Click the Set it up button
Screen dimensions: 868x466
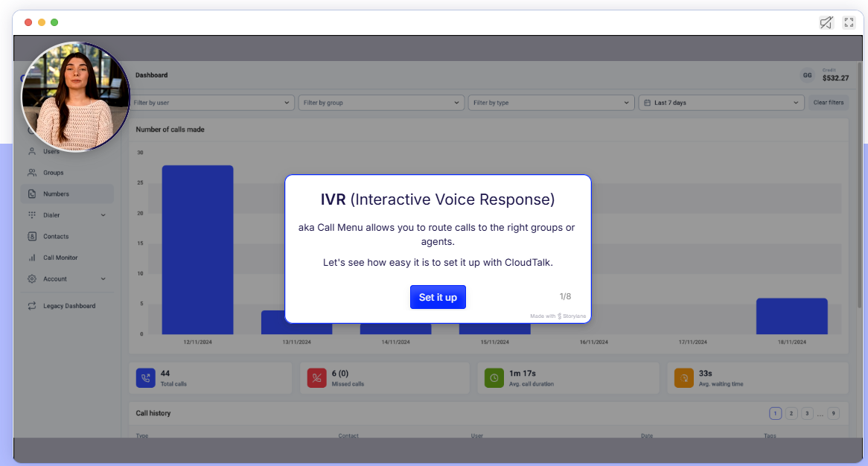437,297
